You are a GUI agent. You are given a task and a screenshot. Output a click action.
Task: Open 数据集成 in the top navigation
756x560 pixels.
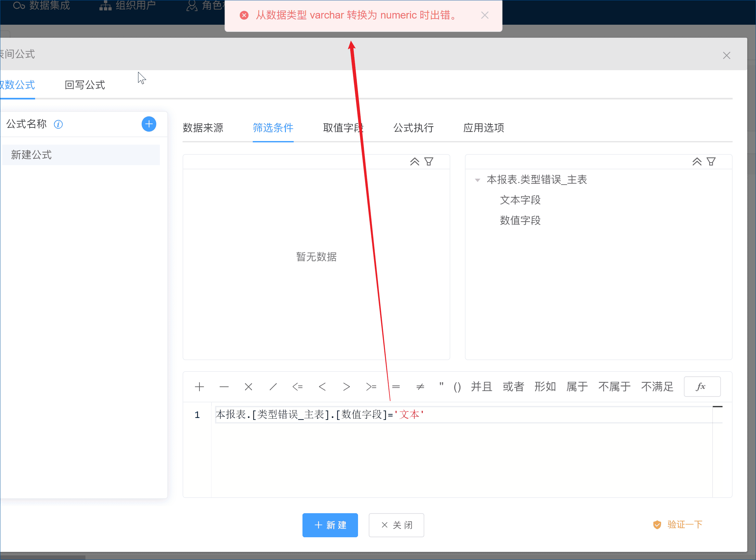[41, 6]
